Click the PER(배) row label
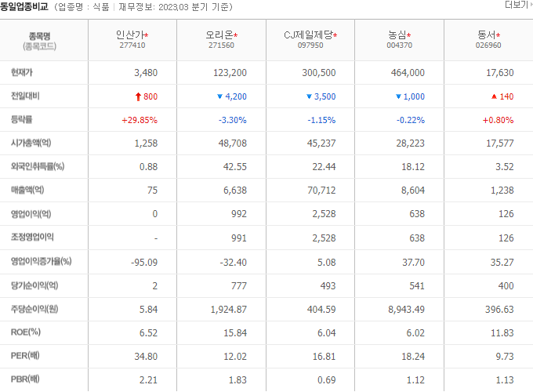The width and height of the screenshot is (533, 392). [25, 356]
